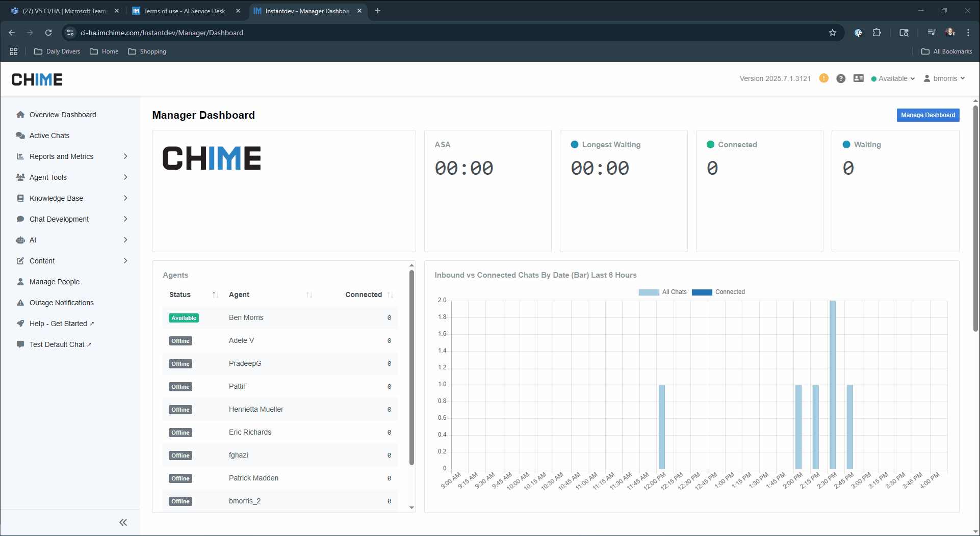Image resolution: width=980 pixels, height=536 pixels.
Task: Select the Ben Morris agent row
Action: (x=280, y=317)
